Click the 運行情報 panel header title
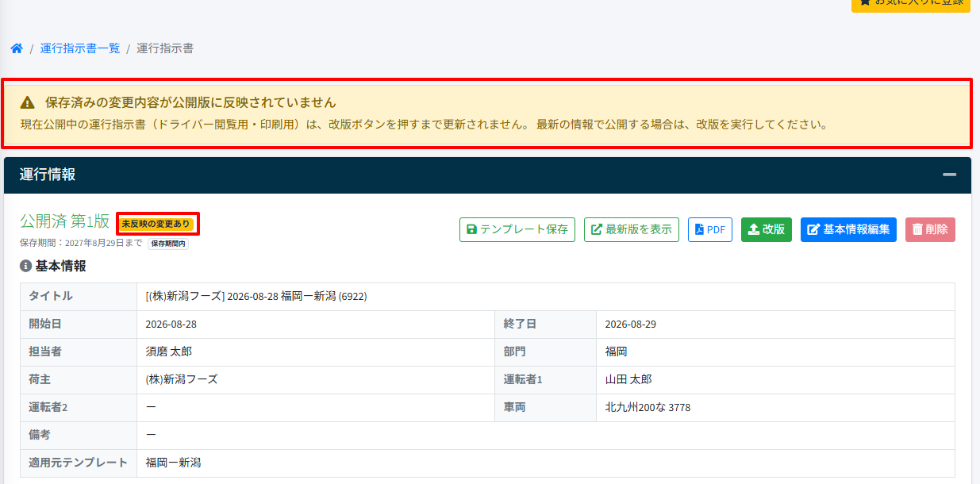 tap(48, 175)
